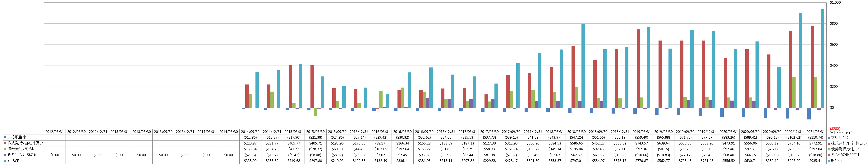
Task: Click the $800 axis label
Action: point(834,24)
